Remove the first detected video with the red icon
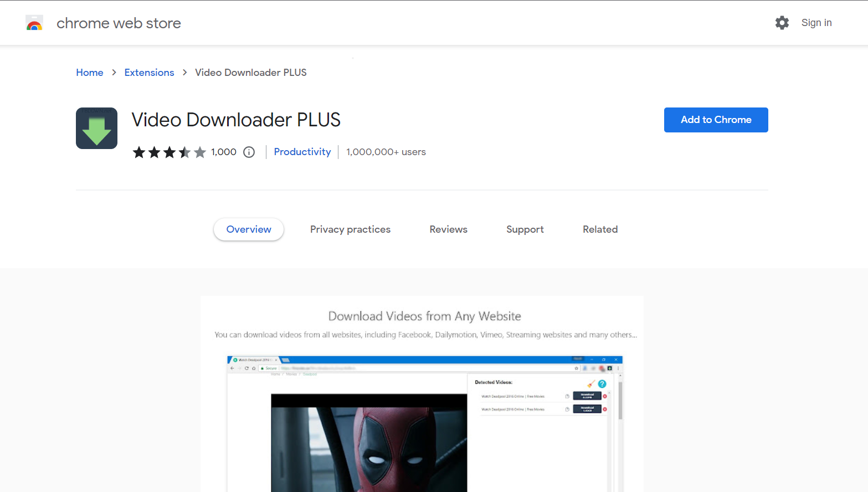 click(605, 396)
